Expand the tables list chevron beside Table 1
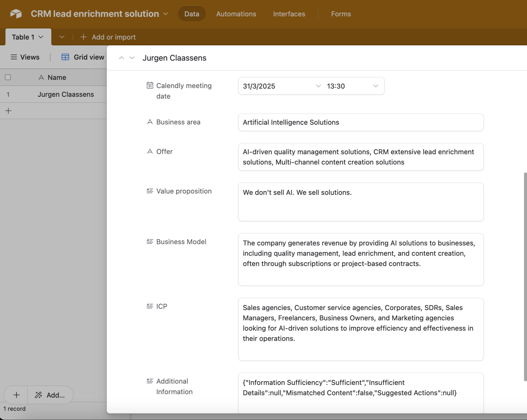 point(62,37)
